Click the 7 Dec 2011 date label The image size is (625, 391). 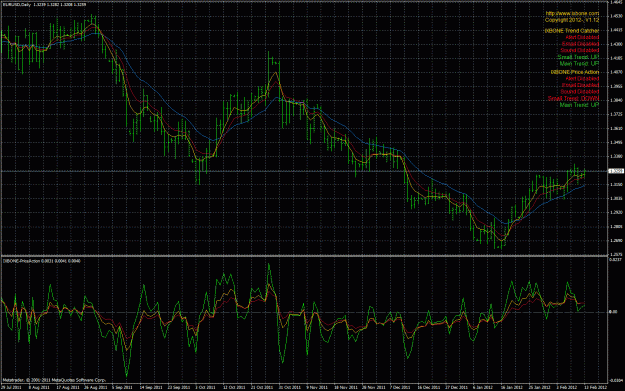tap(400, 387)
